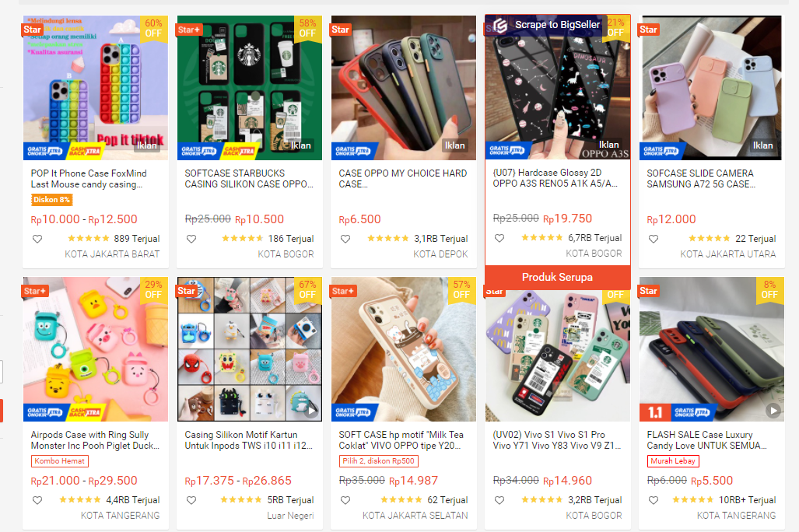
Task: Click the Produk Serupa button
Action: 558,277
